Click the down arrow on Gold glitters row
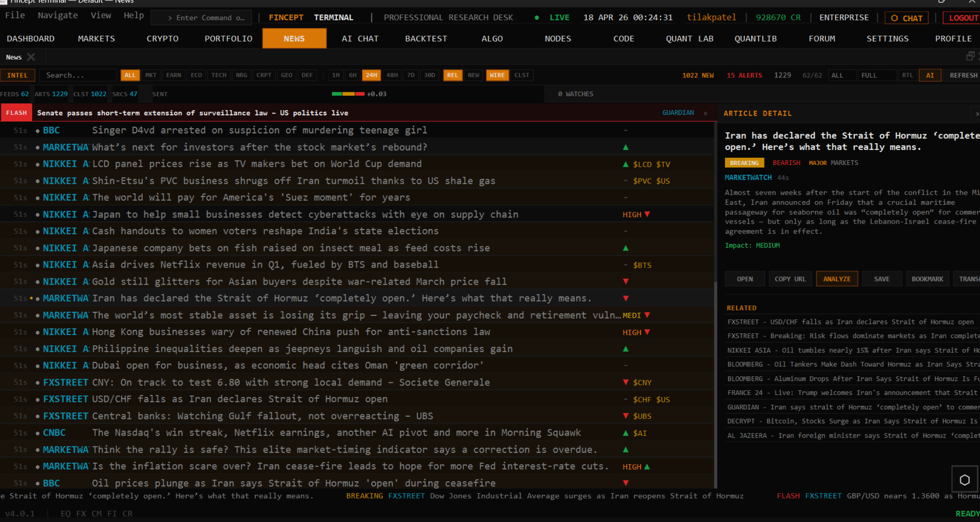 [626, 282]
